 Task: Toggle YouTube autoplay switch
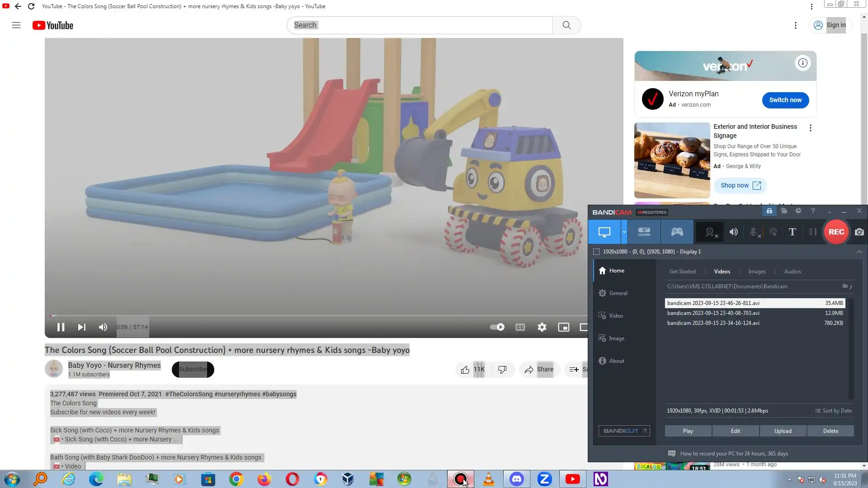coord(497,327)
